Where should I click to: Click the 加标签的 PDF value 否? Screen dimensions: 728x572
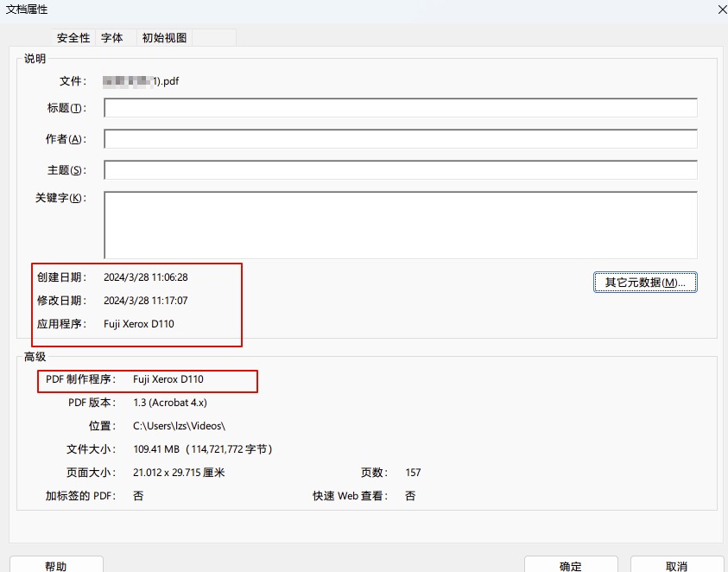pos(138,496)
